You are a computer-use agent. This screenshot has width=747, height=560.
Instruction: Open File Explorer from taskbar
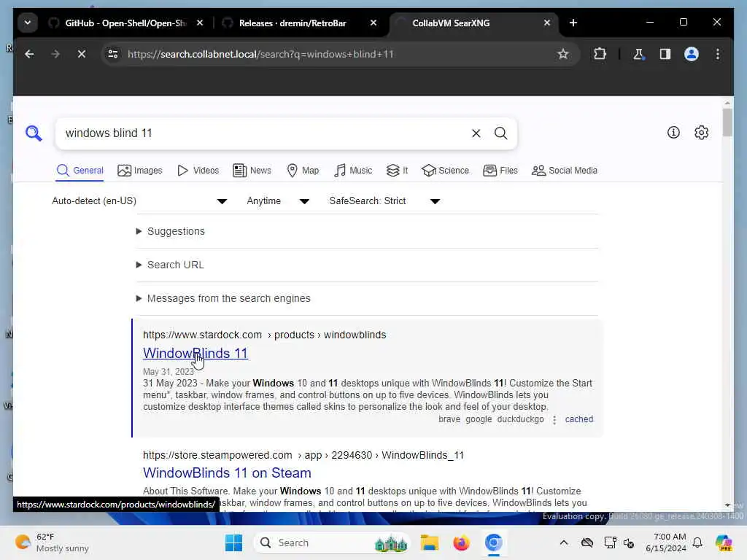pos(429,542)
